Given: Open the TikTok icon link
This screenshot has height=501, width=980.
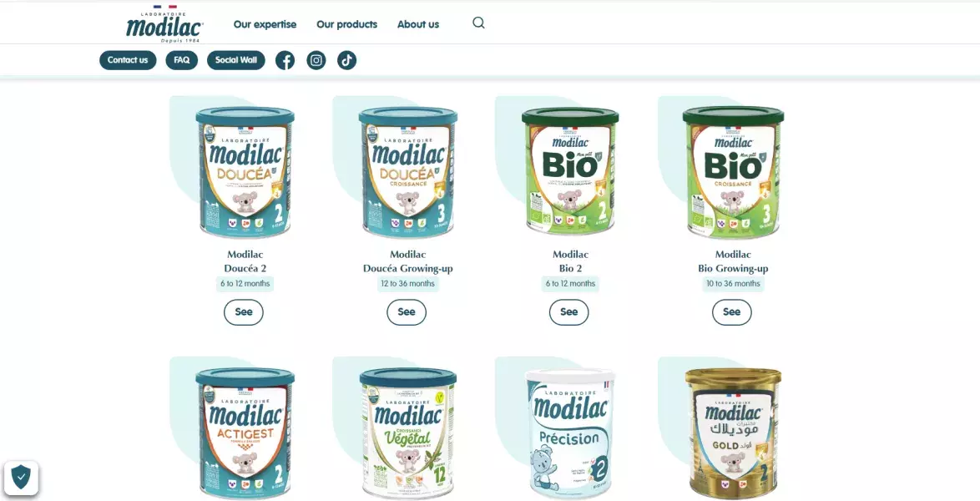Looking at the screenshot, I should point(347,60).
